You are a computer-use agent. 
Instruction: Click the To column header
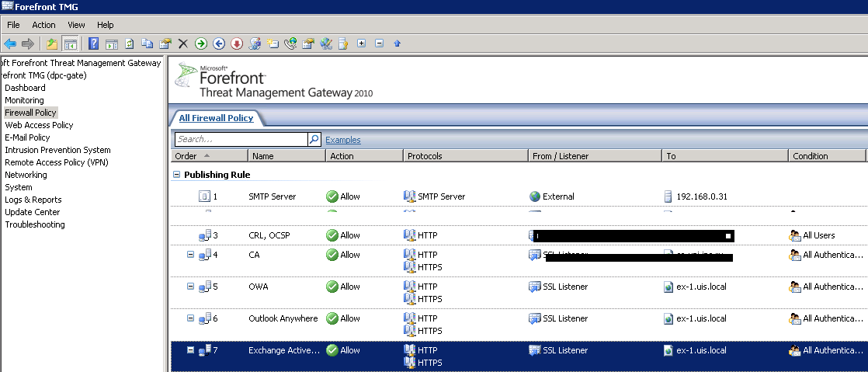(x=725, y=156)
